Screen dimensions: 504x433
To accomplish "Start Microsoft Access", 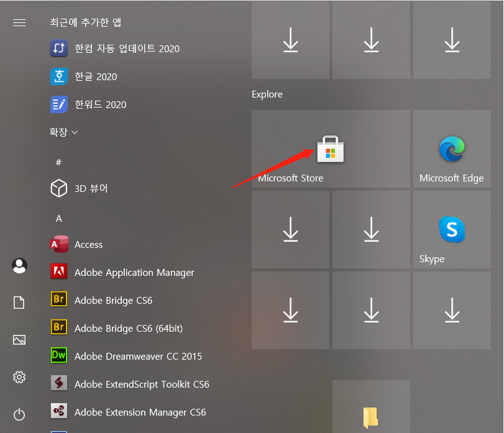I will pyautogui.click(x=88, y=244).
